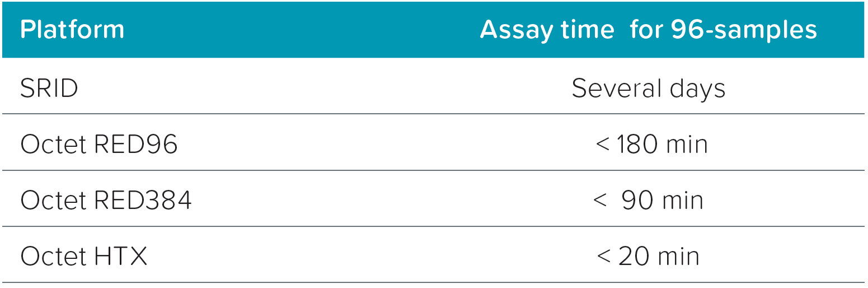The image size is (868, 288).
Task: Select the Assay time column header
Action: click(x=648, y=30)
